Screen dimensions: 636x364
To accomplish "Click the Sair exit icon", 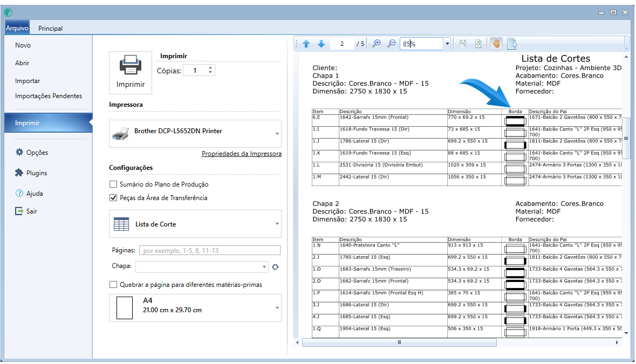I will point(19,211).
